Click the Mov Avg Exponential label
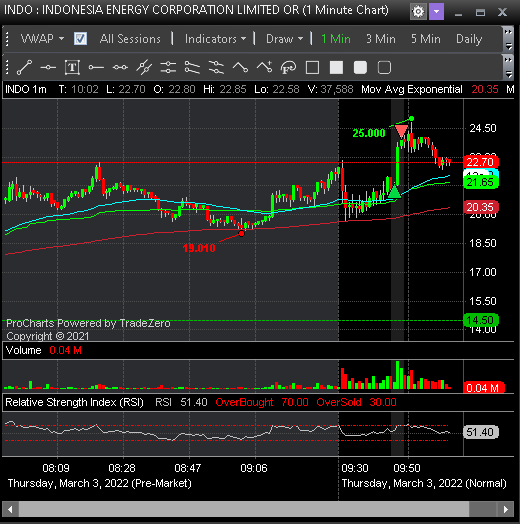This screenshot has width=520, height=524. [412, 89]
